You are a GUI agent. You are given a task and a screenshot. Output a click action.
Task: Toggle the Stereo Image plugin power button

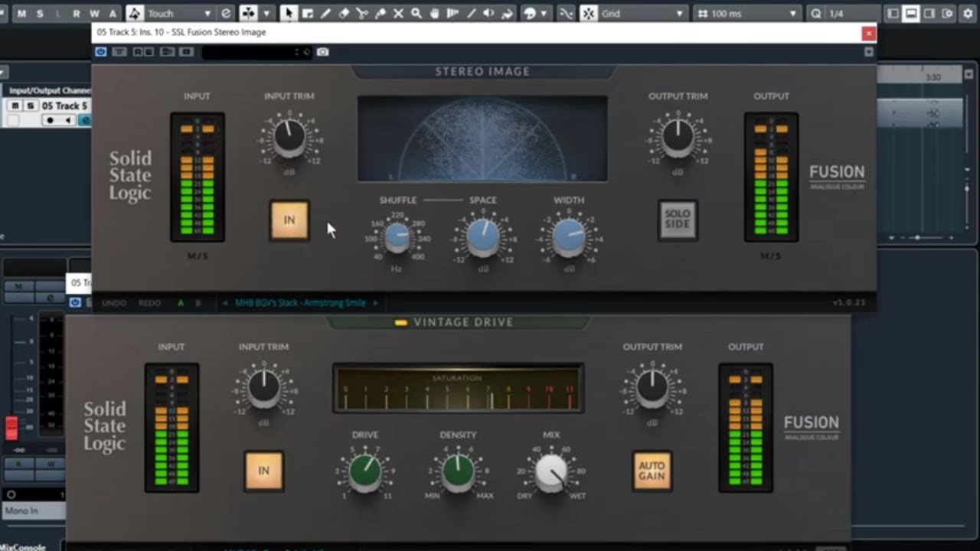(100, 51)
